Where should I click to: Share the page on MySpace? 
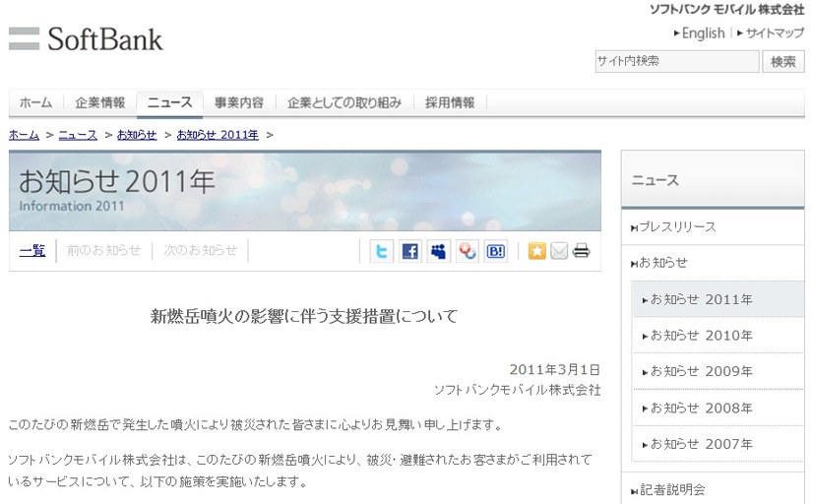point(439,251)
